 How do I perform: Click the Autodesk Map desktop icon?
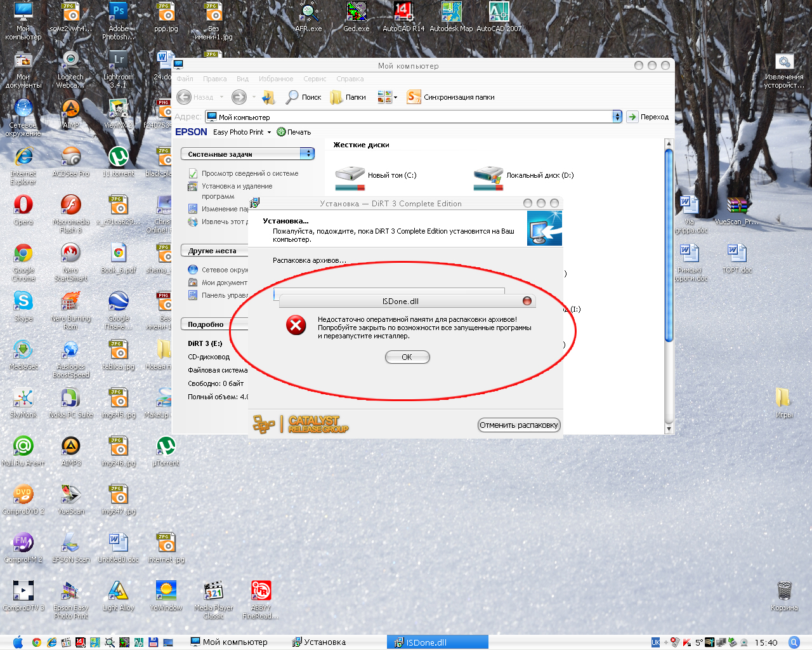pos(451,17)
